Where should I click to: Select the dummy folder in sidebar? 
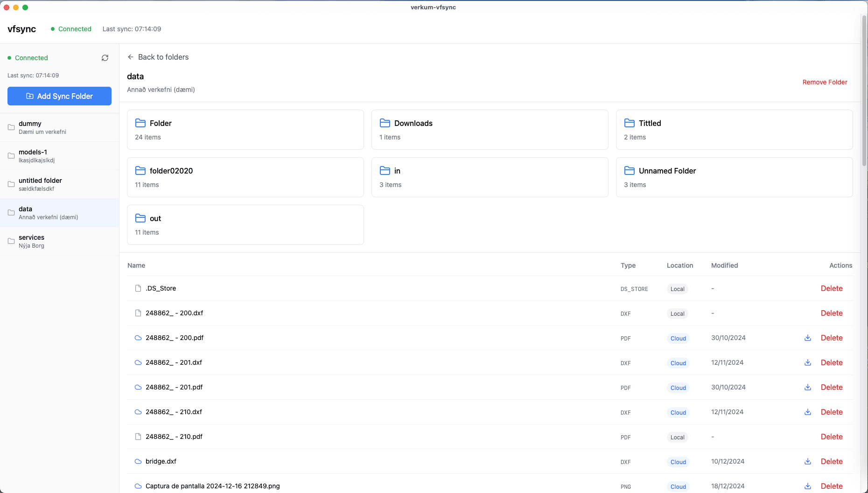(59, 127)
